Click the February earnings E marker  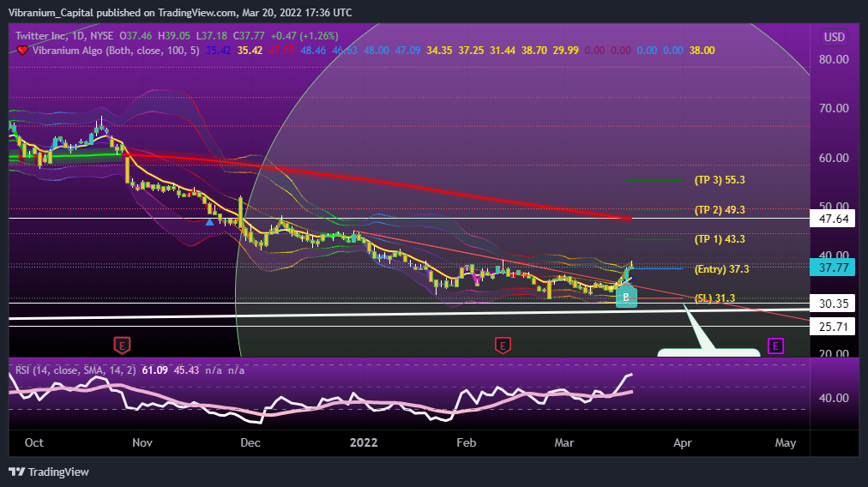pos(503,346)
